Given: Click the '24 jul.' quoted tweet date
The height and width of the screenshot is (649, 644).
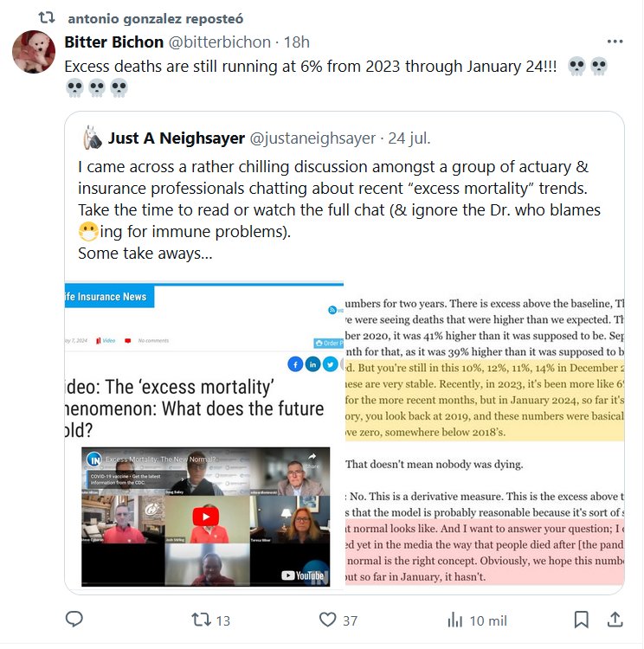Looking at the screenshot, I should pyautogui.click(x=409, y=138).
